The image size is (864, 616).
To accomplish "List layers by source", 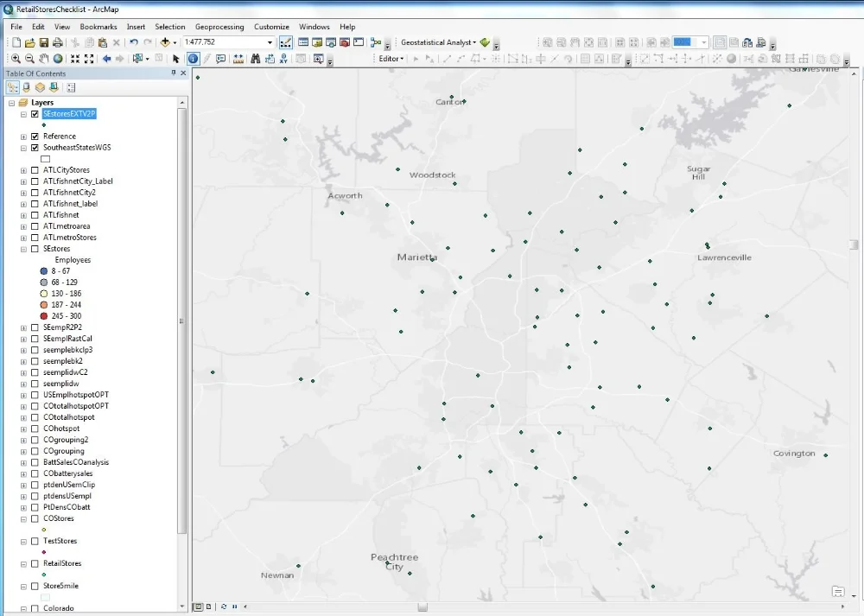I will 26,87.
